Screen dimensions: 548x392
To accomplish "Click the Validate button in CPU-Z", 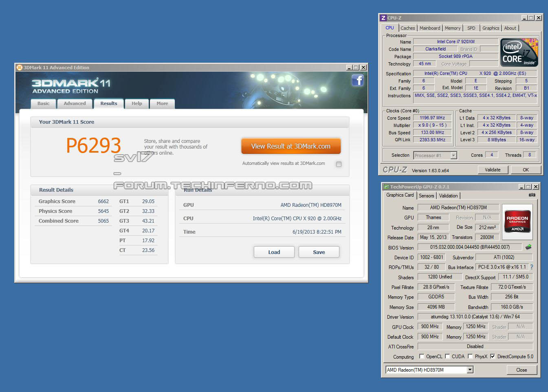I will (x=493, y=170).
